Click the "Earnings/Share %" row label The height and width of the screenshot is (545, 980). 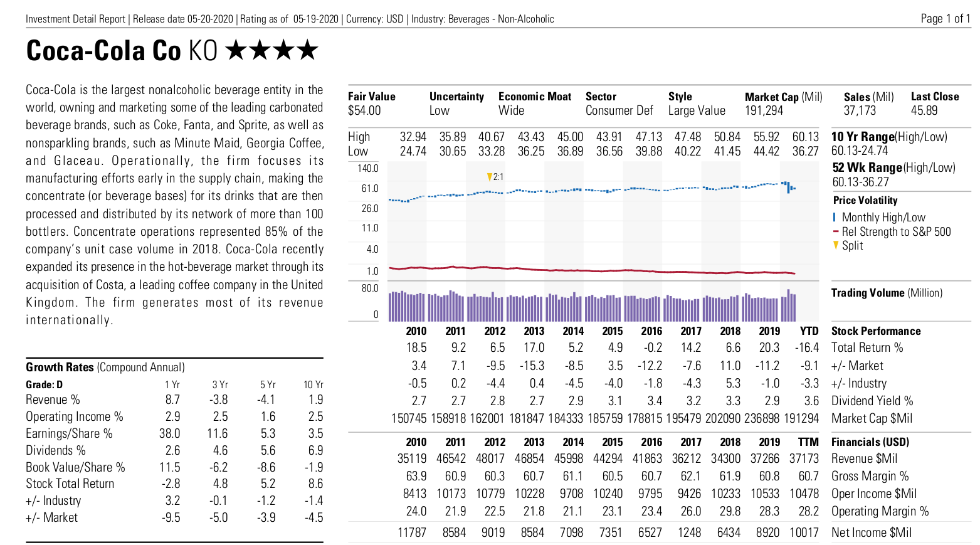(69, 433)
